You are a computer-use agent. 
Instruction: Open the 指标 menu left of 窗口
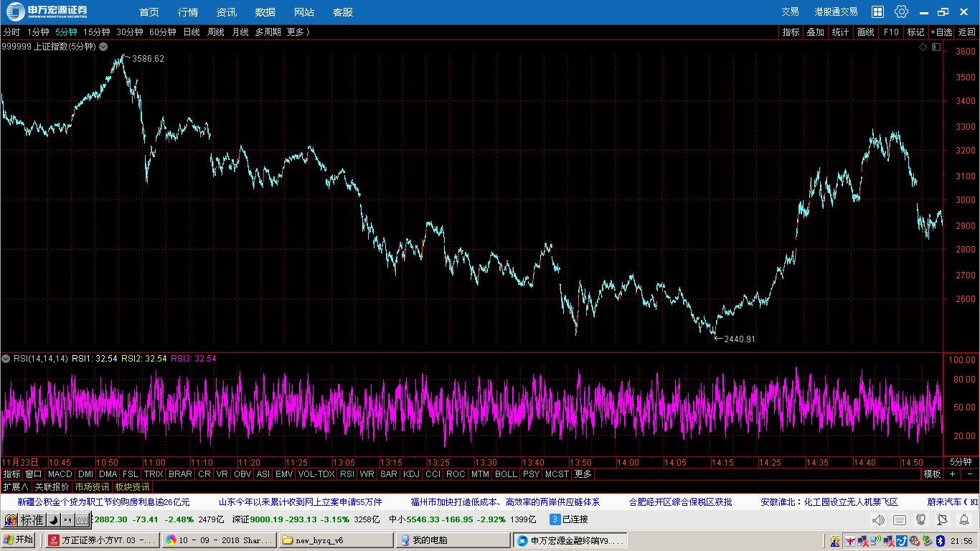11,474
